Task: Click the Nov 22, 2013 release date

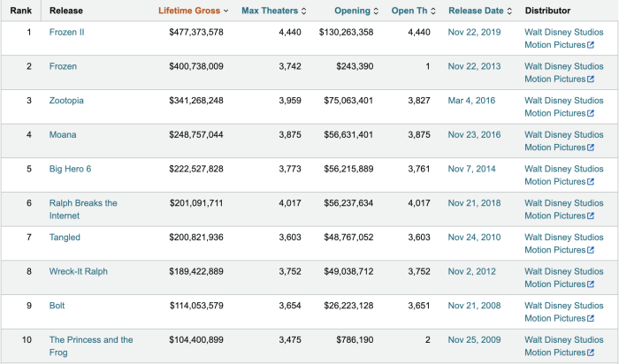Action: 473,66
